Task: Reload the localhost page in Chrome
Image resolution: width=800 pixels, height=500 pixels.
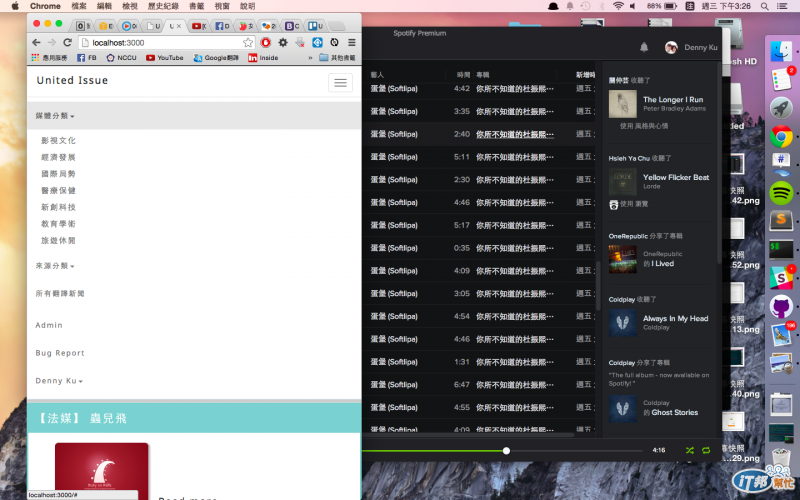Action: tap(67, 42)
